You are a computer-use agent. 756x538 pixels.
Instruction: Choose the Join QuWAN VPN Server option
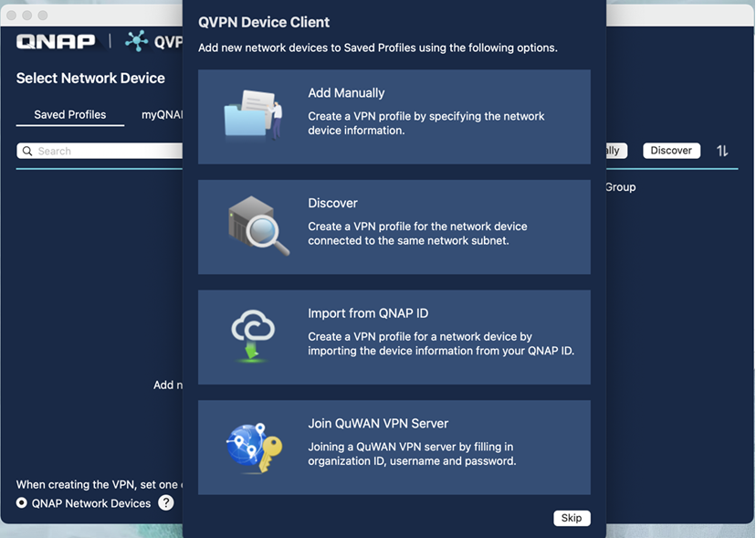click(394, 448)
